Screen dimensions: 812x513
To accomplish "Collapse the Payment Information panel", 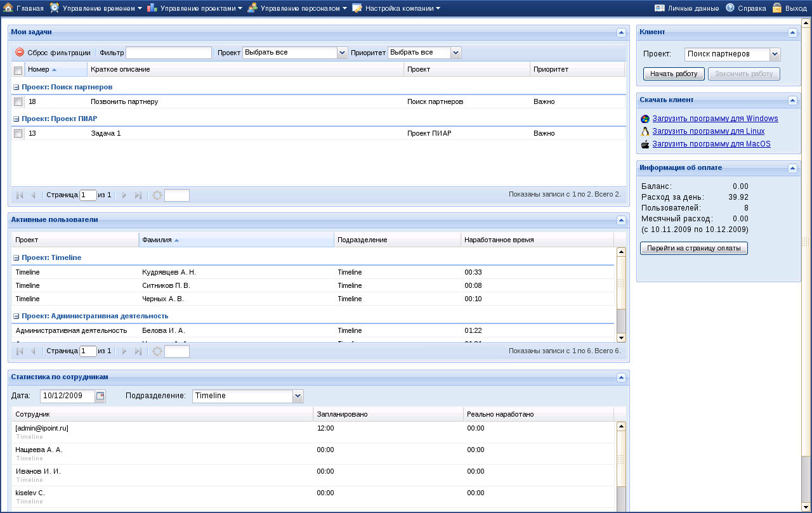I will [x=792, y=168].
